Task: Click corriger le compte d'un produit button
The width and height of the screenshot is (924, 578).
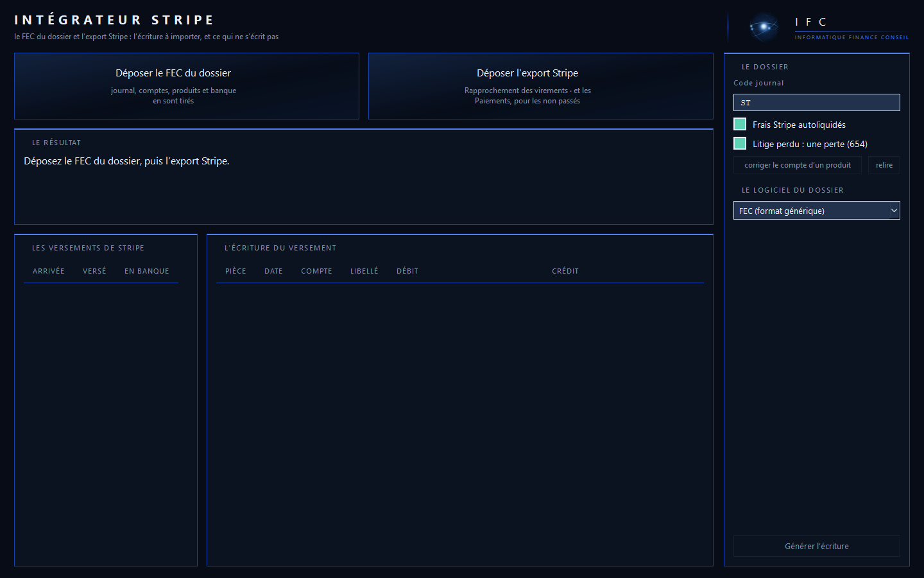Action: (x=798, y=165)
